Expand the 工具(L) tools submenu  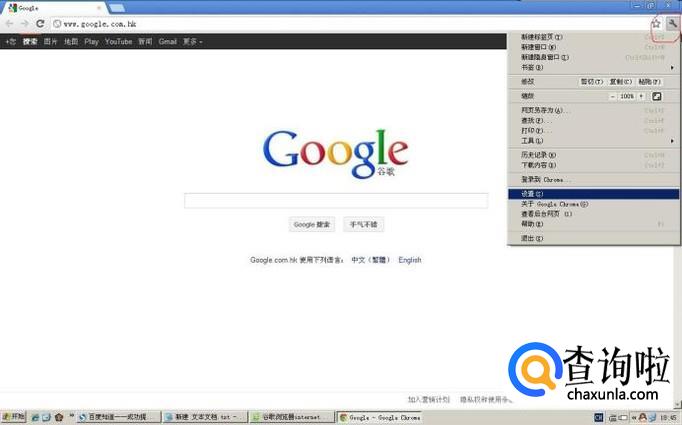[x=592, y=141]
